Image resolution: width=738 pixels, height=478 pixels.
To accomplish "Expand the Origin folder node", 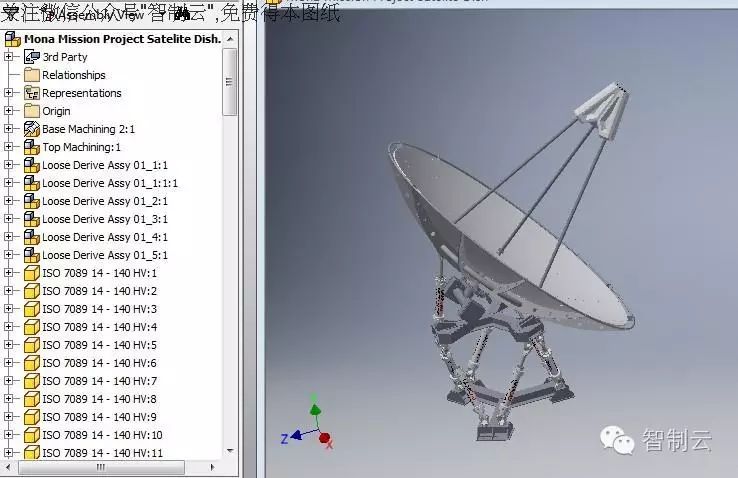I will point(9,111).
